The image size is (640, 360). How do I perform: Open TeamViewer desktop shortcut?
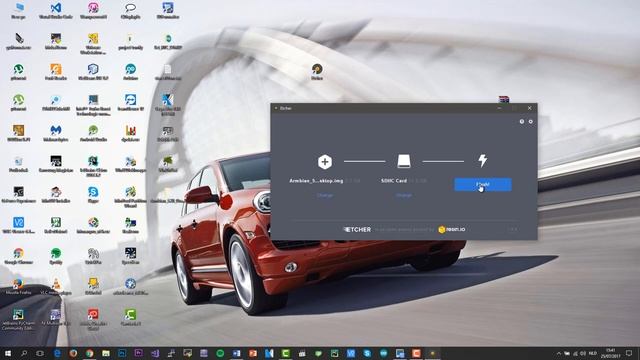pyautogui.click(x=131, y=102)
